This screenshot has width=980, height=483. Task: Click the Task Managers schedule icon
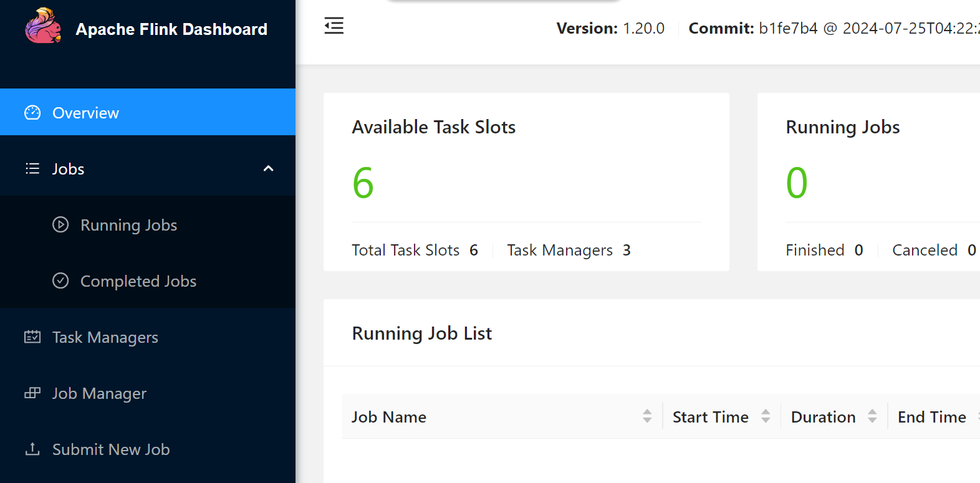tap(32, 337)
